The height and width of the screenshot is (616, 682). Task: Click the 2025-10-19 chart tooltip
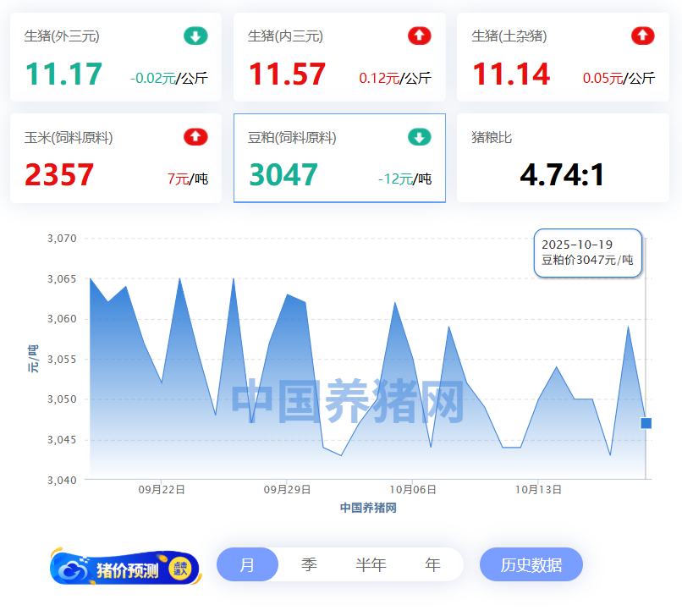coord(587,252)
